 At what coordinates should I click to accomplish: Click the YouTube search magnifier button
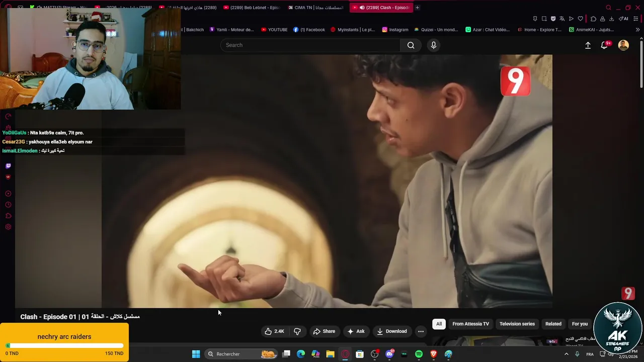click(x=411, y=45)
